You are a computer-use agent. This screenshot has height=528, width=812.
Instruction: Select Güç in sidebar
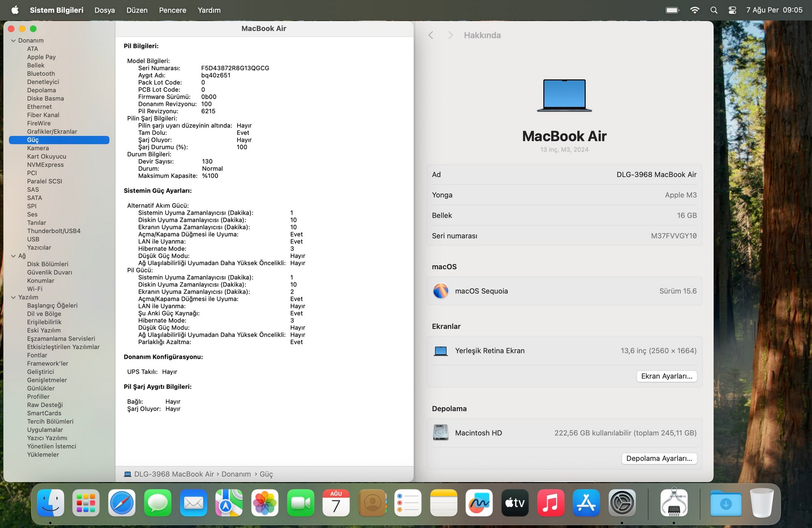[59, 140]
